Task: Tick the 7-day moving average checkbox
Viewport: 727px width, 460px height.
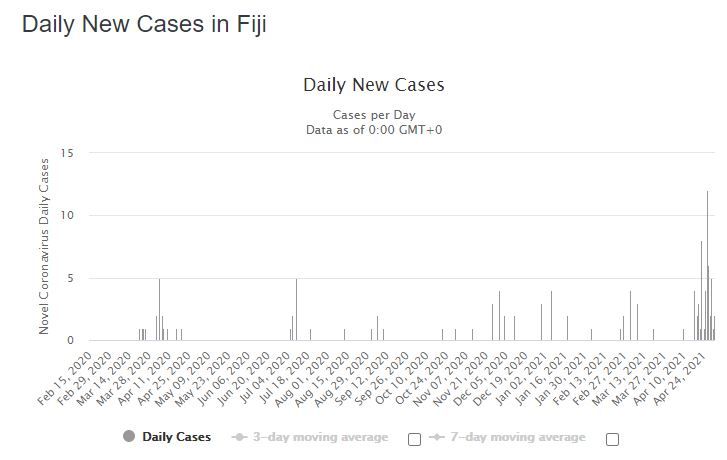Action: [613, 439]
